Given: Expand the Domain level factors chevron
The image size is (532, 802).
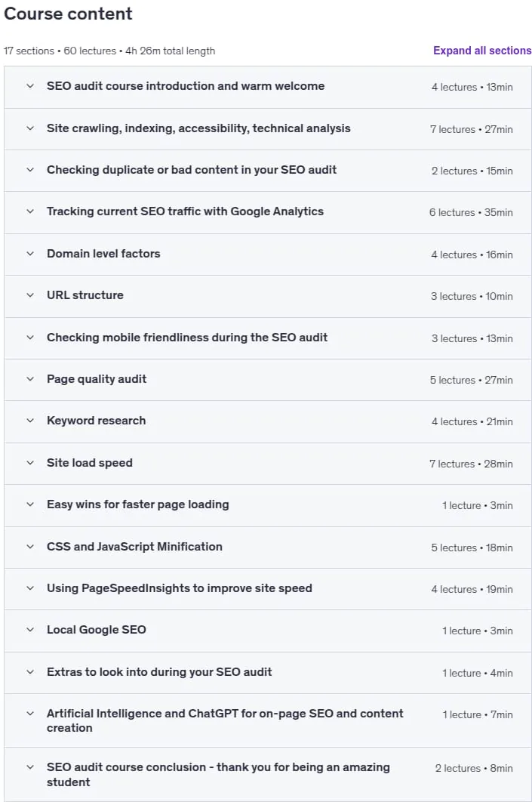Looking at the screenshot, I should click(30, 254).
